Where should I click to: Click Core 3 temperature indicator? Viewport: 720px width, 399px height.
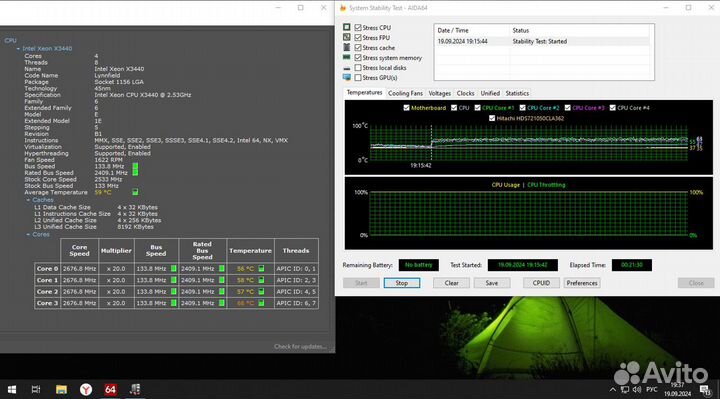tap(261, 303)
